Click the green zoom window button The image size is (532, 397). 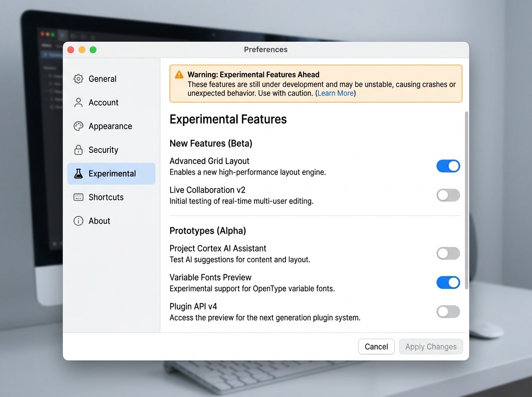point(93,50)
